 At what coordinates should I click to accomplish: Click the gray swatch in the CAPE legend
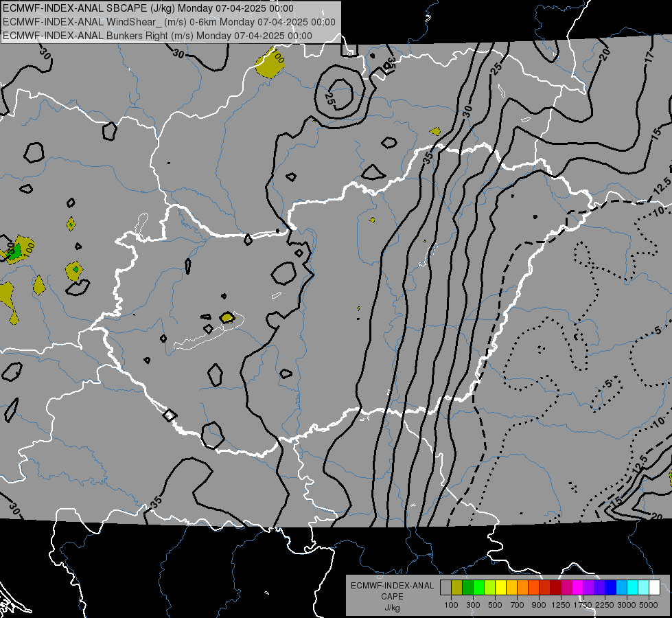[x=445, y=588]
